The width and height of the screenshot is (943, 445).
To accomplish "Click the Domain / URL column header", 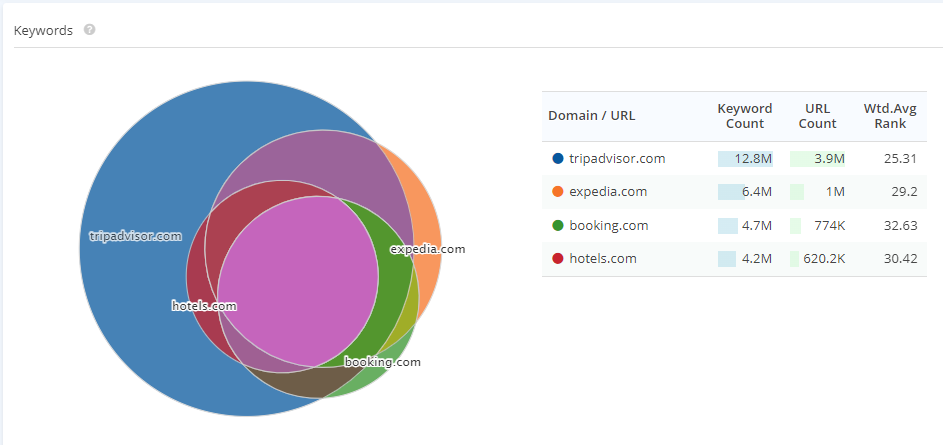I will pyautogui.click(x=591, y=116).
